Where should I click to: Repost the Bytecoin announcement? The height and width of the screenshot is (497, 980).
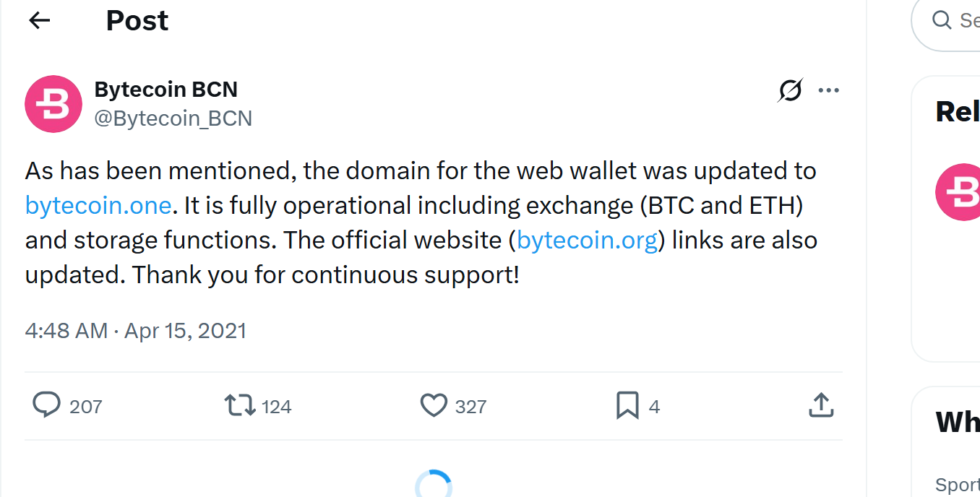point(241,406)
